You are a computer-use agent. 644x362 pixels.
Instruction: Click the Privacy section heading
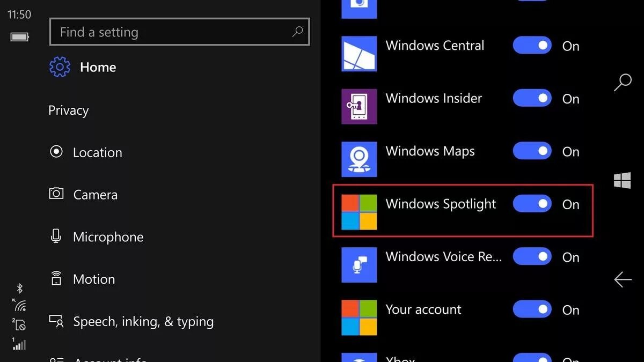[x=68, y=110]
